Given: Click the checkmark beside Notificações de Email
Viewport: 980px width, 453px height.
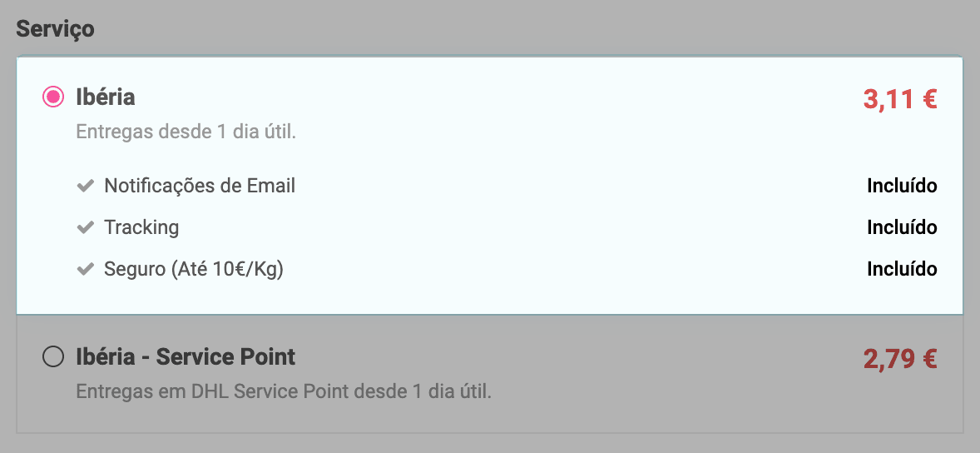Looking at the screenshot, I should coord(84,186).
